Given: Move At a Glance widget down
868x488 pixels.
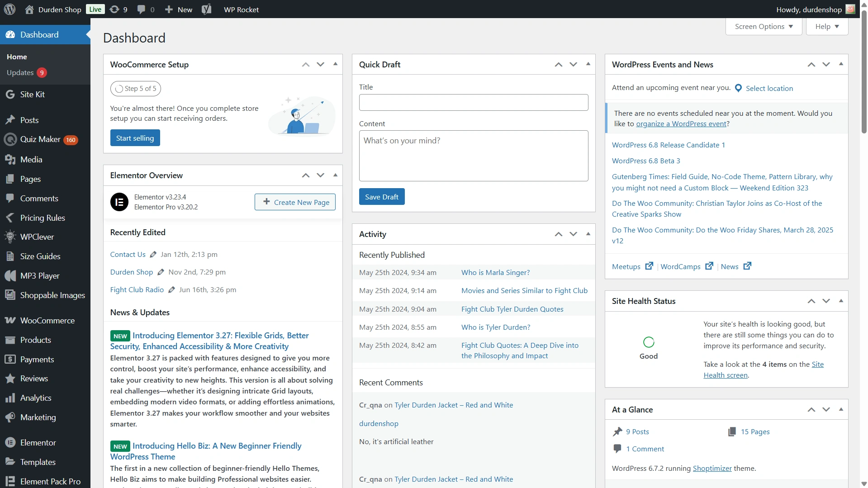Looking at the screenshot, I should point(826,409).
